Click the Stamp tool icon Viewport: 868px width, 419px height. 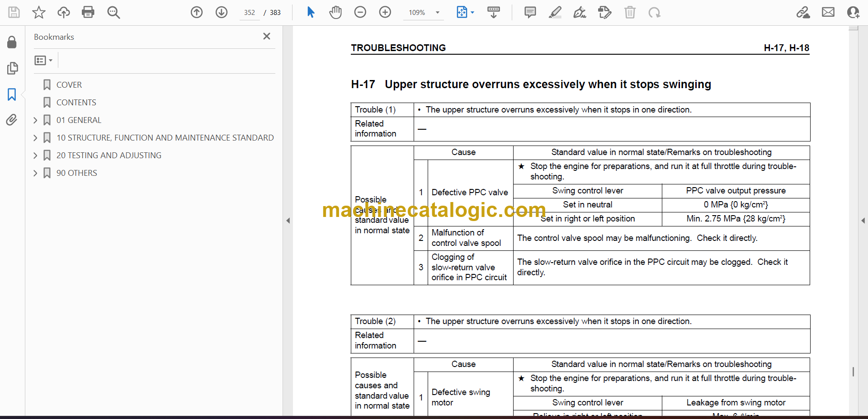[605, 12]
